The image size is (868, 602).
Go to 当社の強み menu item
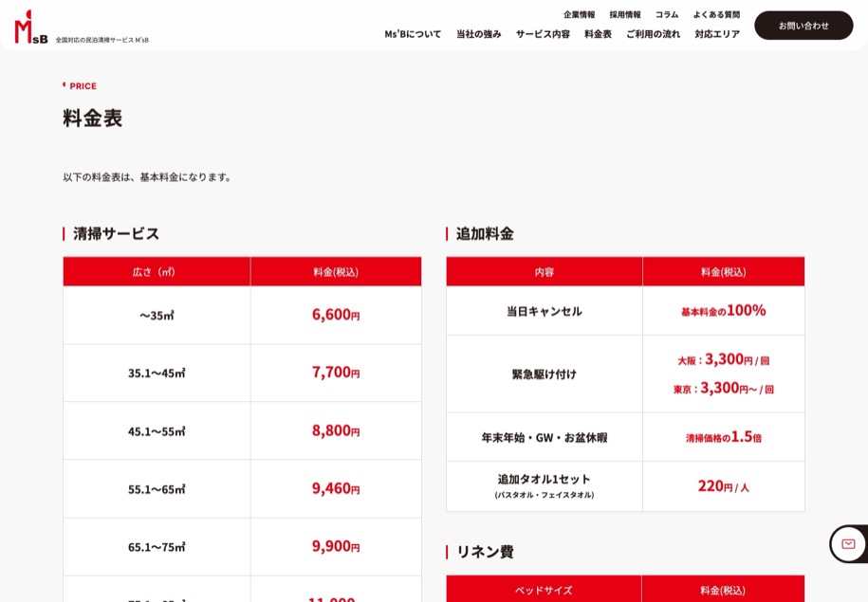point(478,34)
